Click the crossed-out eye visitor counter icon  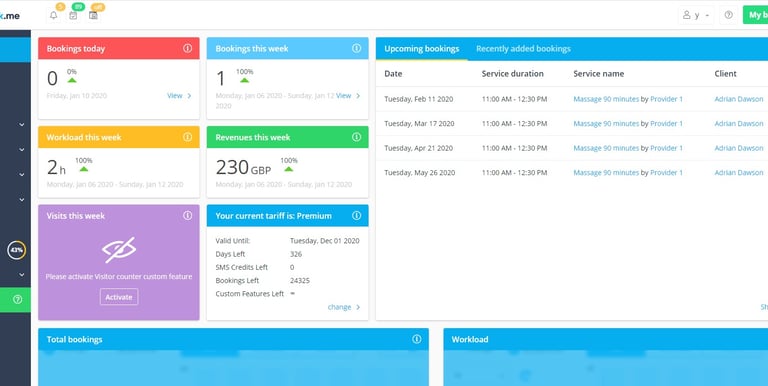tap(119, 250)
